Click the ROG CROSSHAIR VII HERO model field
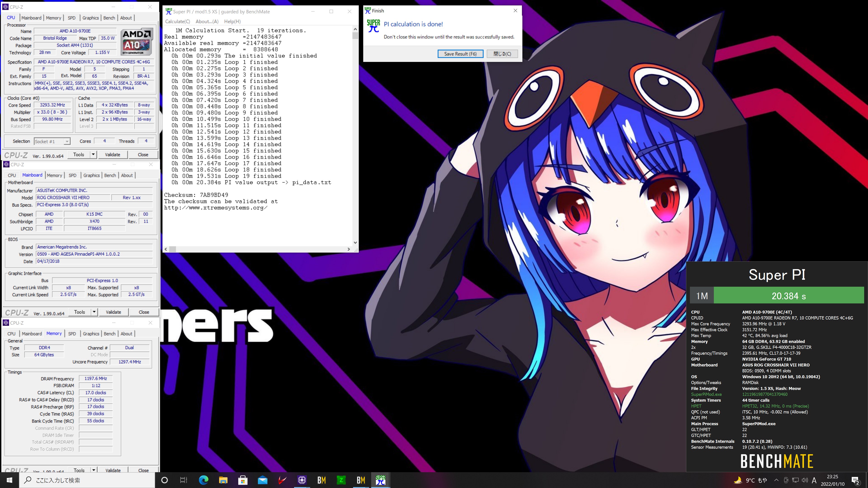Screen dimensions: 868x488 [73, 198]
